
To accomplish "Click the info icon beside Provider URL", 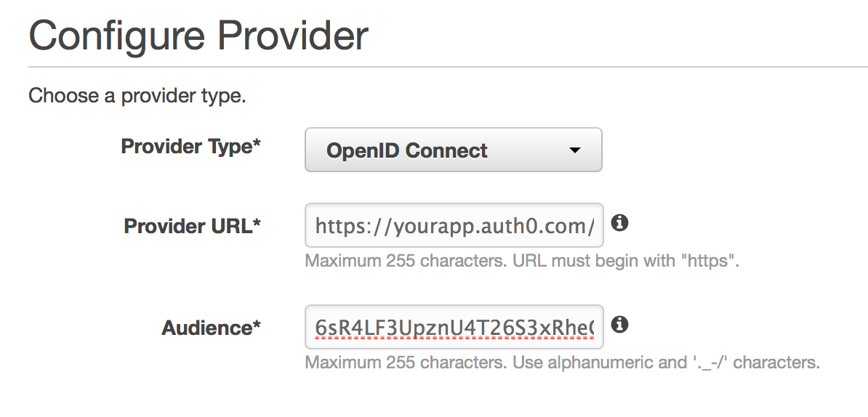I will pos(619,223).
